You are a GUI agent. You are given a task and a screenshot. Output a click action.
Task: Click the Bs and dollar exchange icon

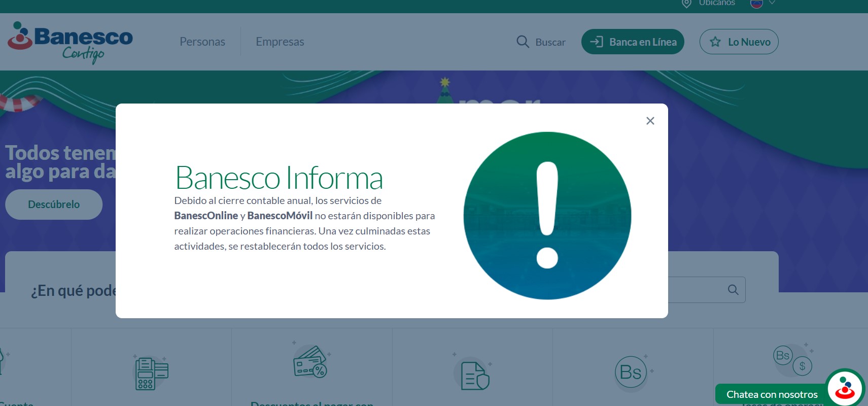point(792,360)
